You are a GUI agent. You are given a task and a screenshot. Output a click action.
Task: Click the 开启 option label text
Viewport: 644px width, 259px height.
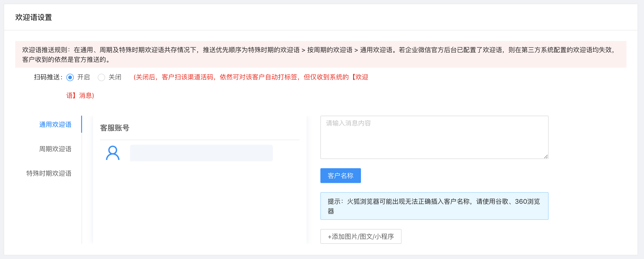click(x=83, y=77)
